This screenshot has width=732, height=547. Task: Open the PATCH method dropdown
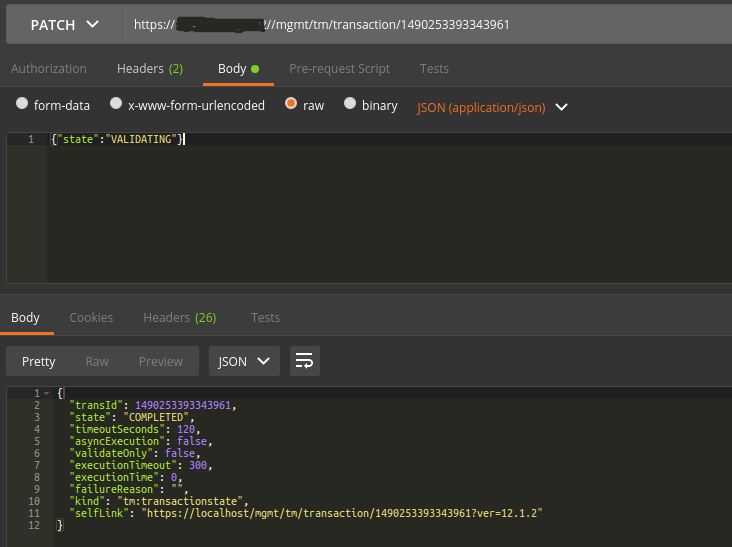(x=64, y=24)
